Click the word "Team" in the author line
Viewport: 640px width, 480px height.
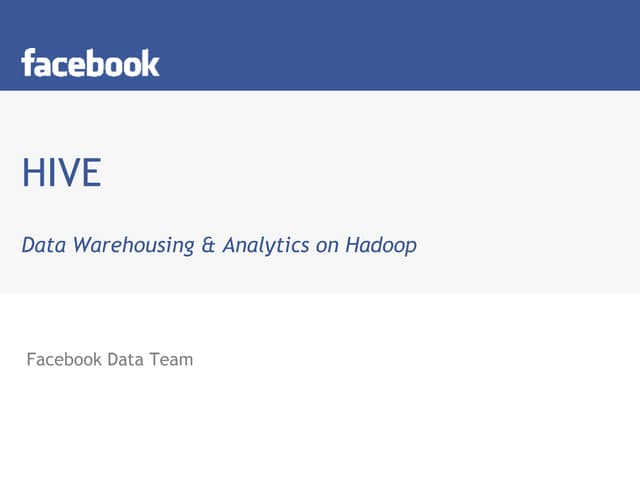[171, 359]
